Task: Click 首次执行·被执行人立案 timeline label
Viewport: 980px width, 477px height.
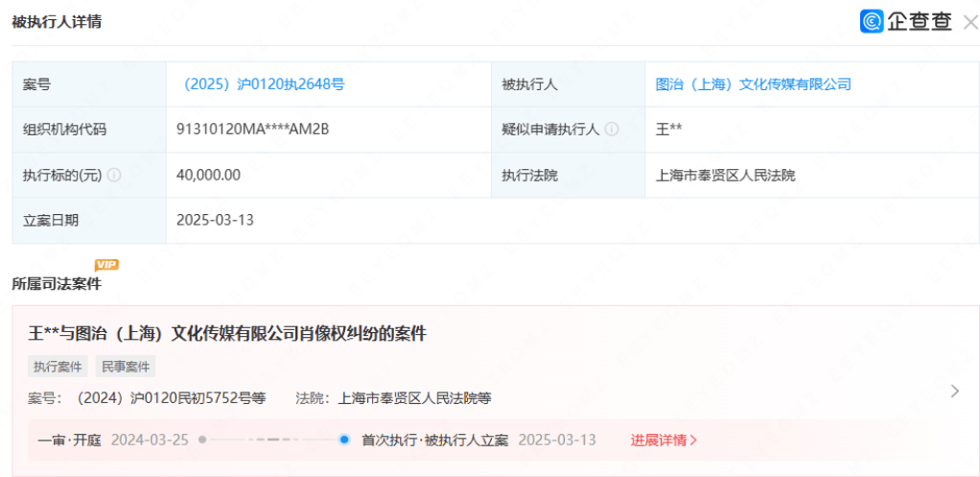Action: (435, 441)
